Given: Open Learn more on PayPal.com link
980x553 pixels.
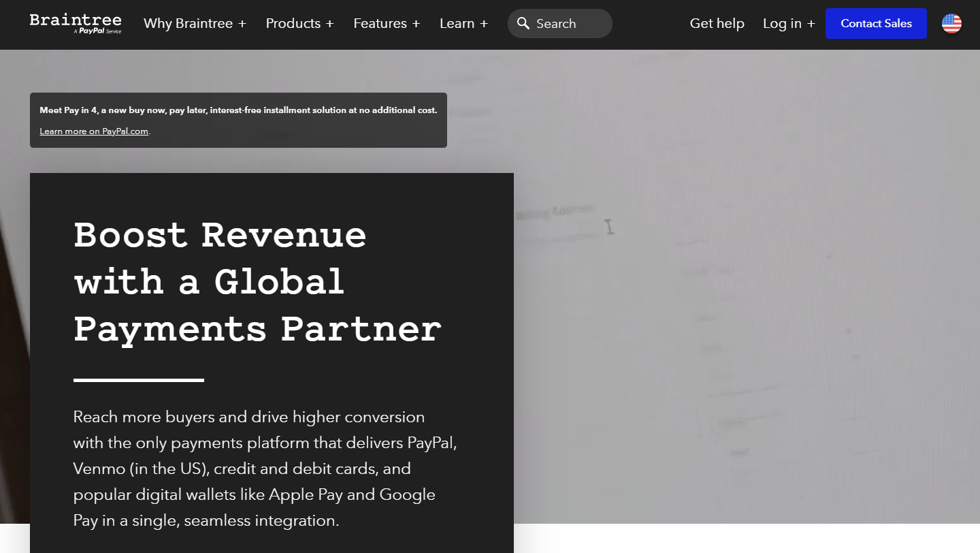Looking at the screenshot, I should (94, 131).
